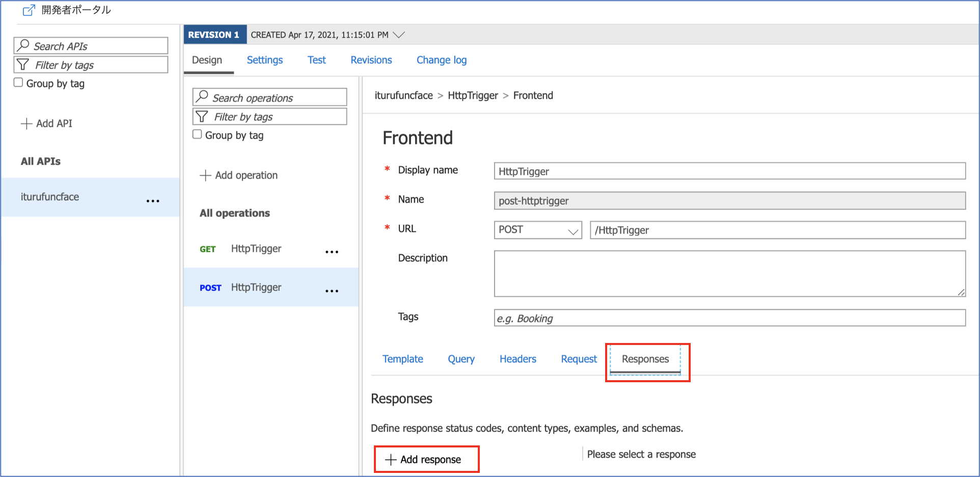Open the POST method dropdown

click(538, 230)
